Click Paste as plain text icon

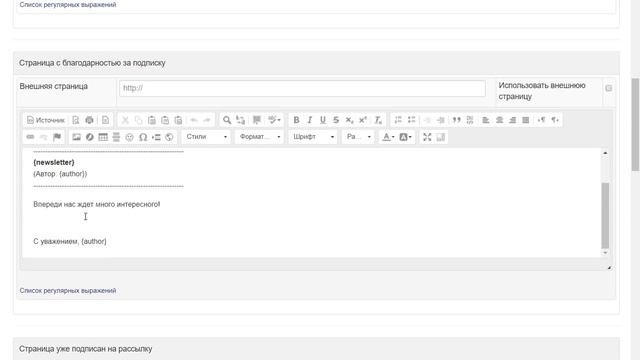[165, 120]
